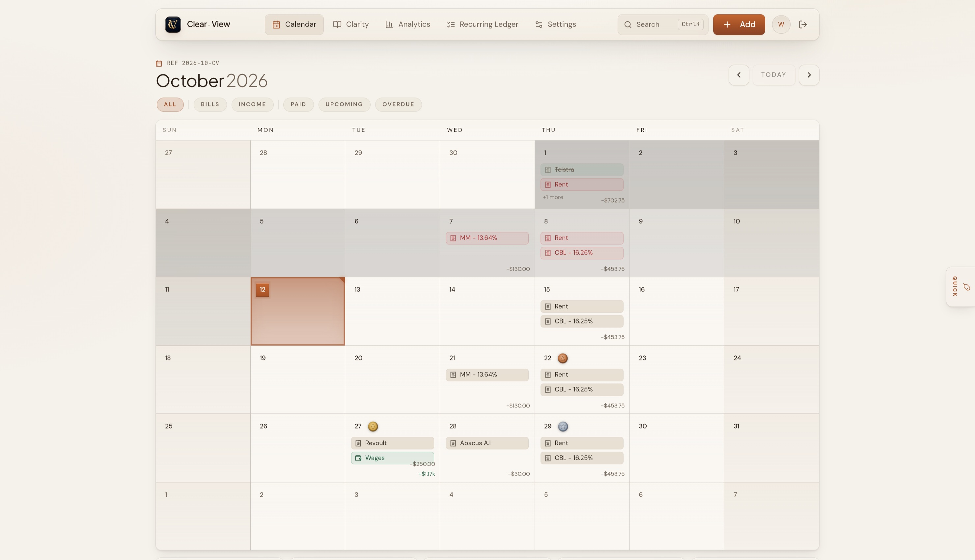This screenshot has height=560, width=975.
Task: Click the dollar icon on the October 8 Rent bill
Action: (548, 238)
